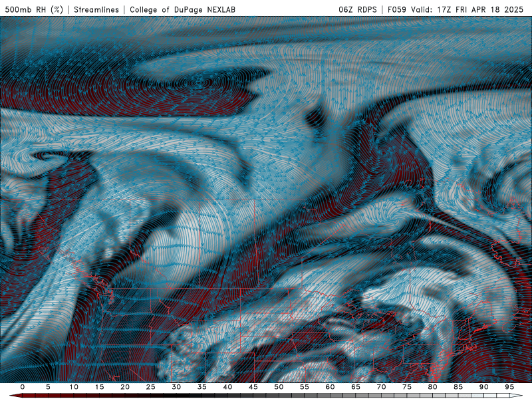Click the "75" label on the color scale
The image size is (532, 399).
(x=407, y=387)
